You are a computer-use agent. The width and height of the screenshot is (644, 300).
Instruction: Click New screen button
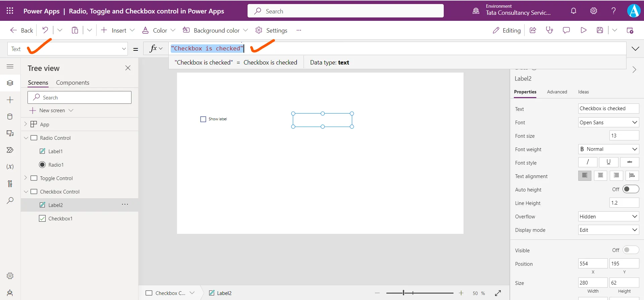point(51,110)
